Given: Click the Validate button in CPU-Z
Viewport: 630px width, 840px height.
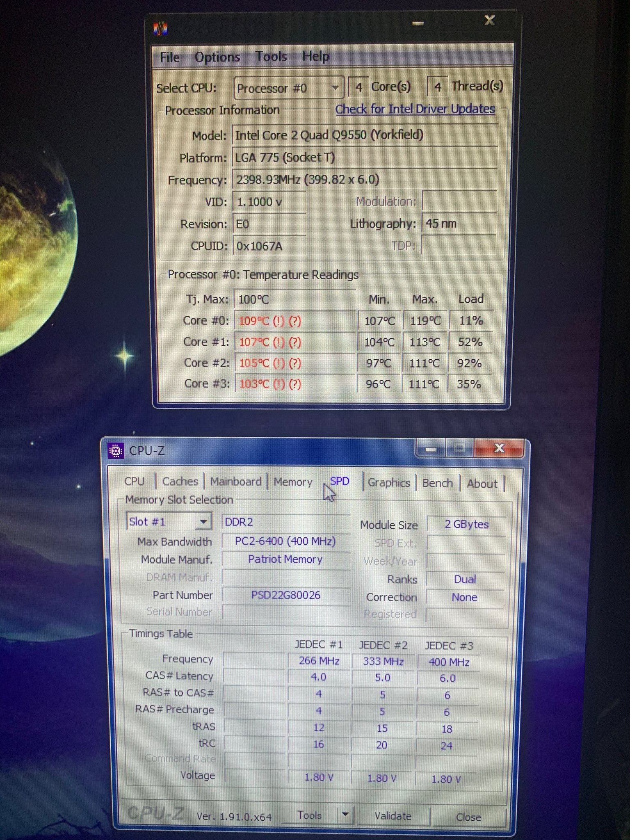Looking at the screenshot, I should coord(393,816).
